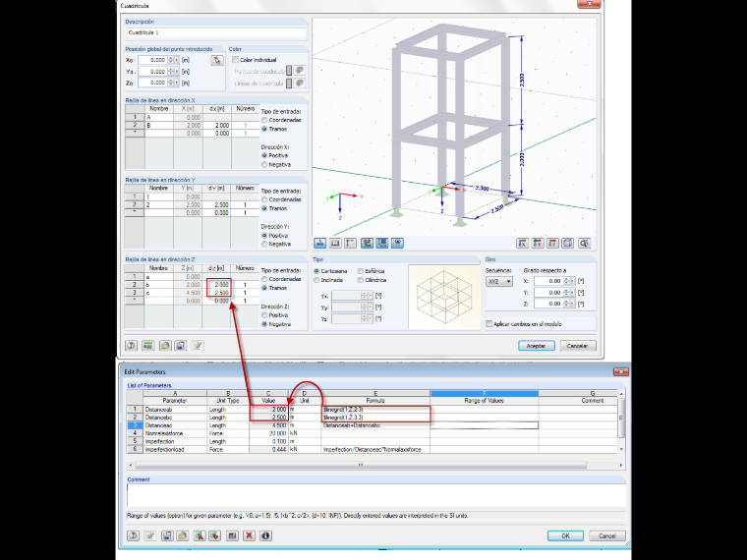This screenshot has width=747, height=560.
Task: Choose the Esférica grid type
Action: coord(361,271)
